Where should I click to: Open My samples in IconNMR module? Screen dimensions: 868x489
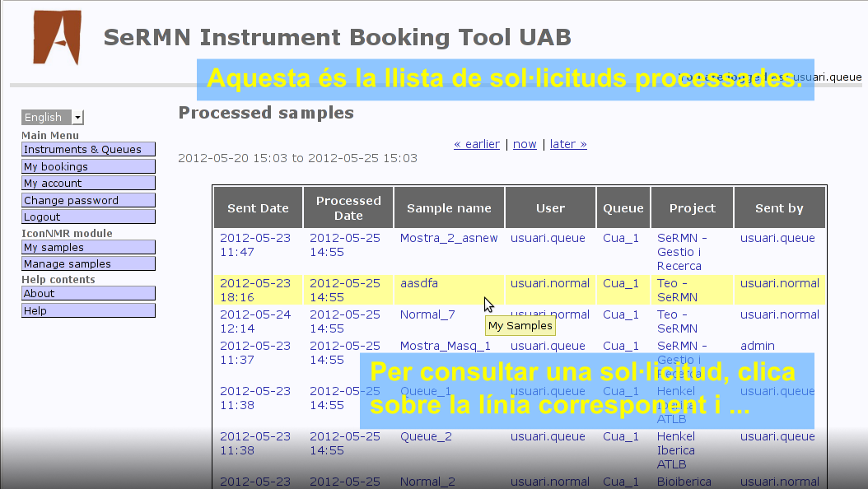[x=89, y=247]
